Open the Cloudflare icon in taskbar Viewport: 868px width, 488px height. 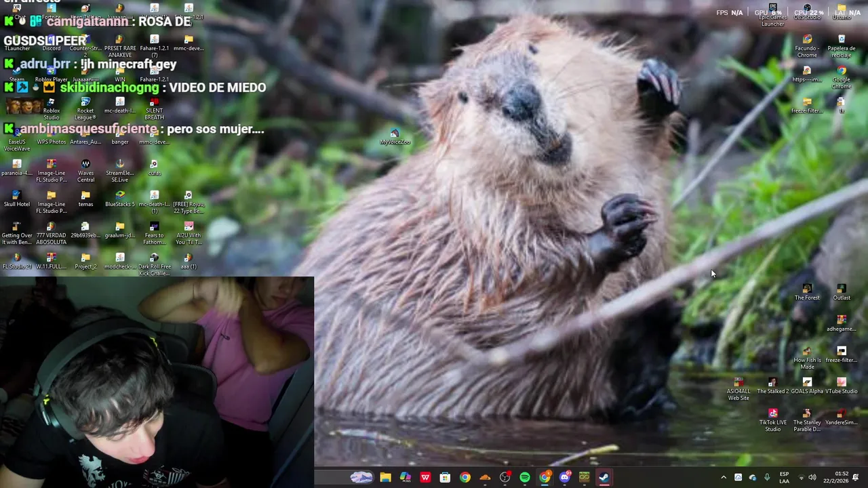pos(485,477)
